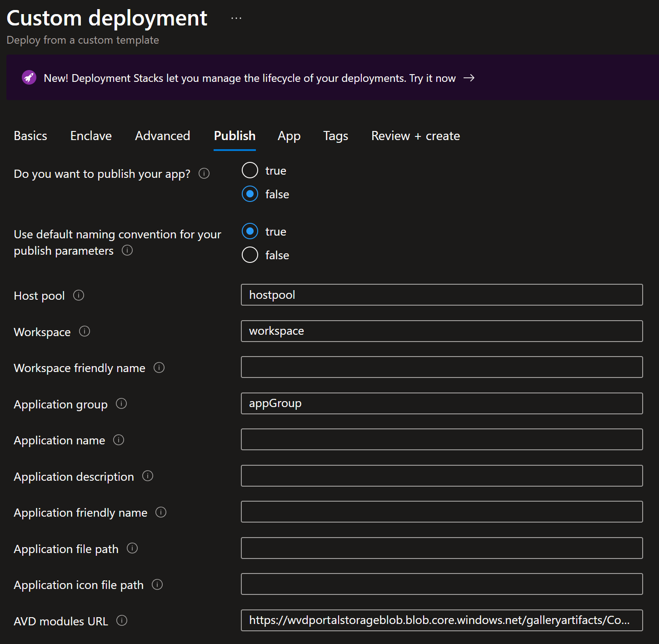This screenshot has width=659, height=644.
Task: Choose false for default naming convention
Action: point(250,255)
